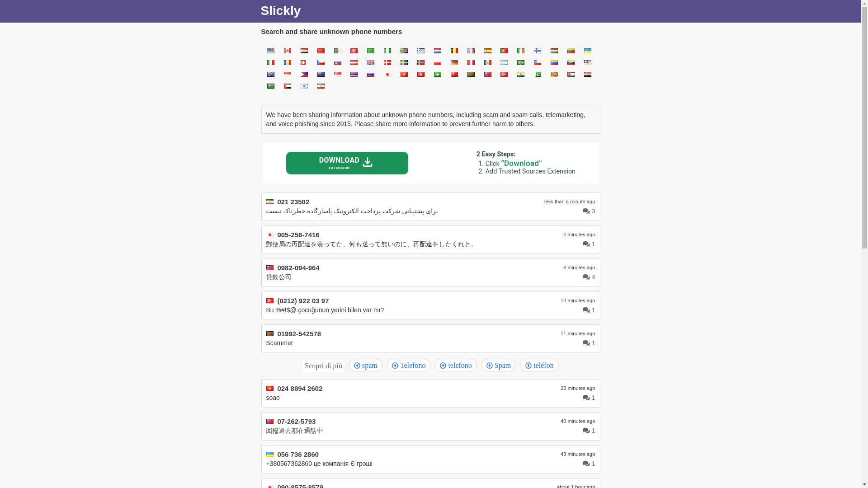Click the 'Scopri di più' label

pyautogui.click(x=323, y=366)
